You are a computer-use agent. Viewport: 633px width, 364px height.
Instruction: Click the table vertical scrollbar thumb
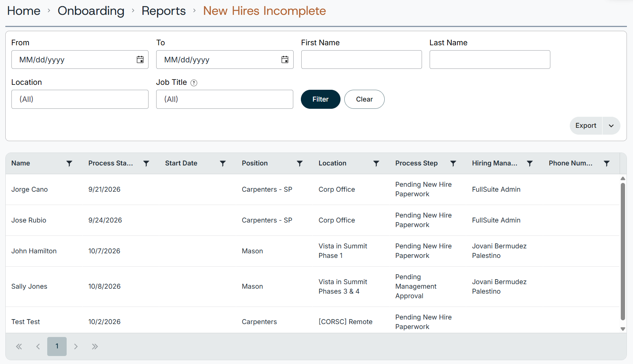click(623, 251)
